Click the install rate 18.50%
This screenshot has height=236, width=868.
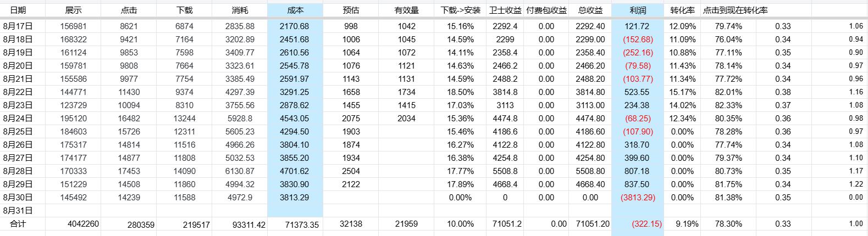point(460,92)
